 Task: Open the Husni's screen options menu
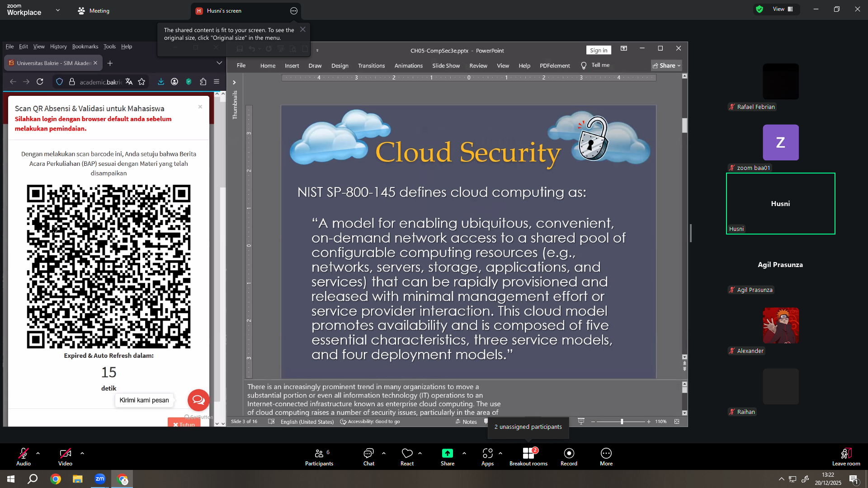[x=294, y=11]
